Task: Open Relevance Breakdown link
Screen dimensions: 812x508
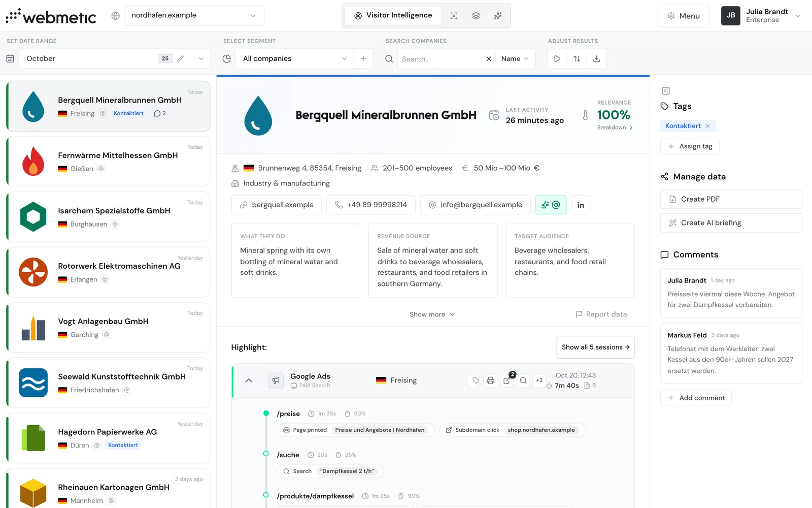Action: [x=615, y=128]
